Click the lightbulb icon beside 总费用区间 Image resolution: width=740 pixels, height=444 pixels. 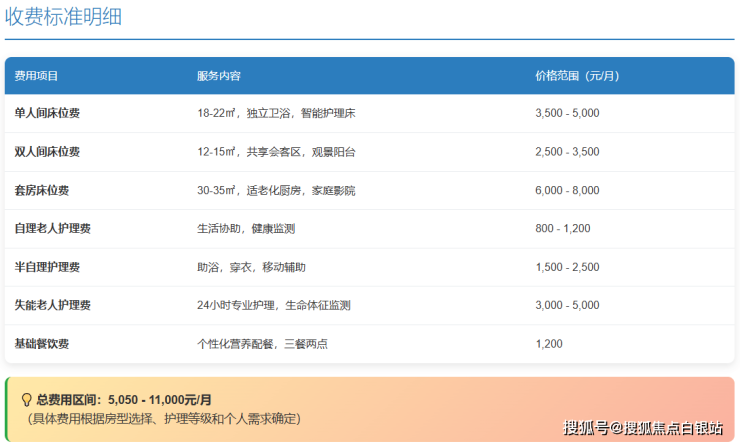click(27, 399)
